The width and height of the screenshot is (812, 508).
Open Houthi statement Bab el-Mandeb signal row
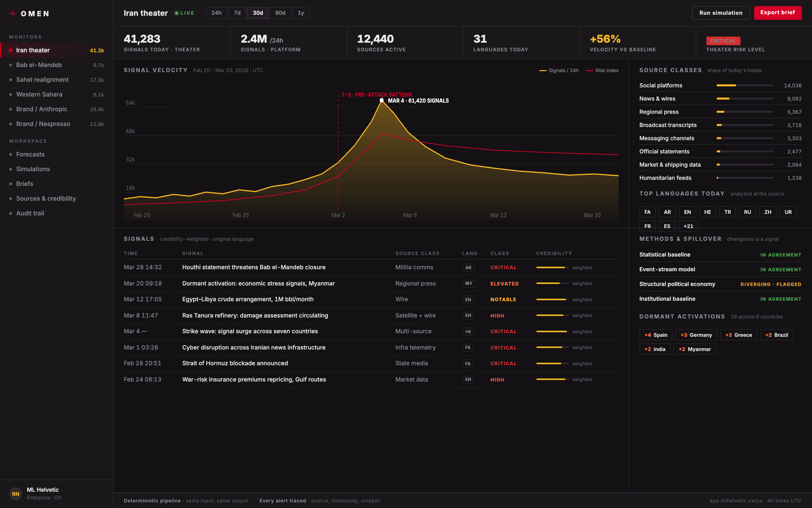[371, 267]
